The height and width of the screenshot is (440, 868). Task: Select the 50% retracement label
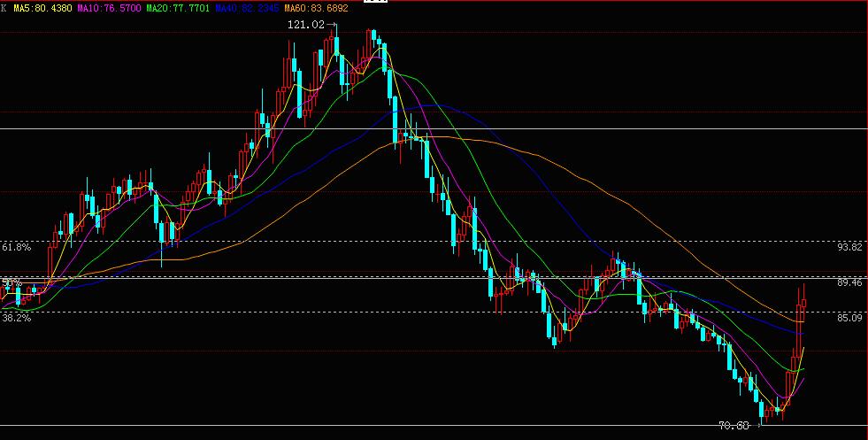(12, 283)
